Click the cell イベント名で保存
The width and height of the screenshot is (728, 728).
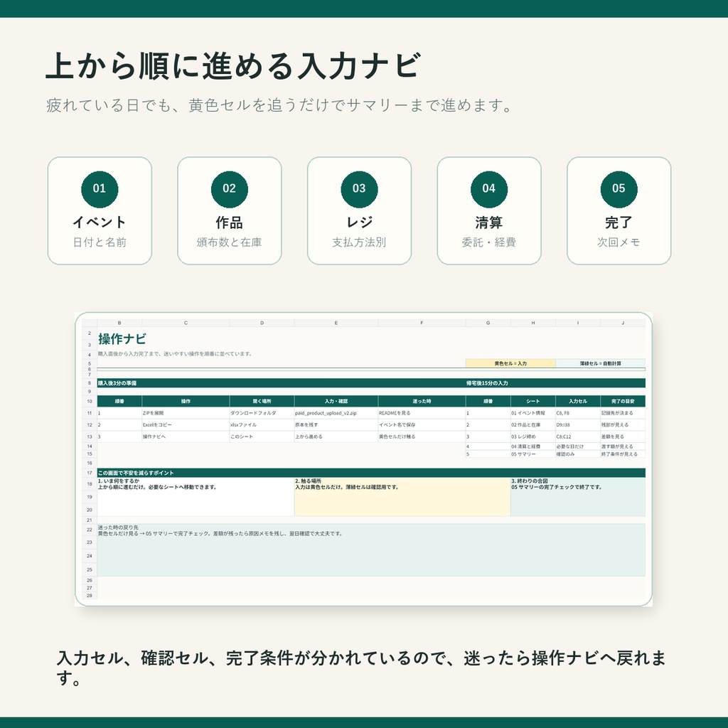(x=422, y=425)
